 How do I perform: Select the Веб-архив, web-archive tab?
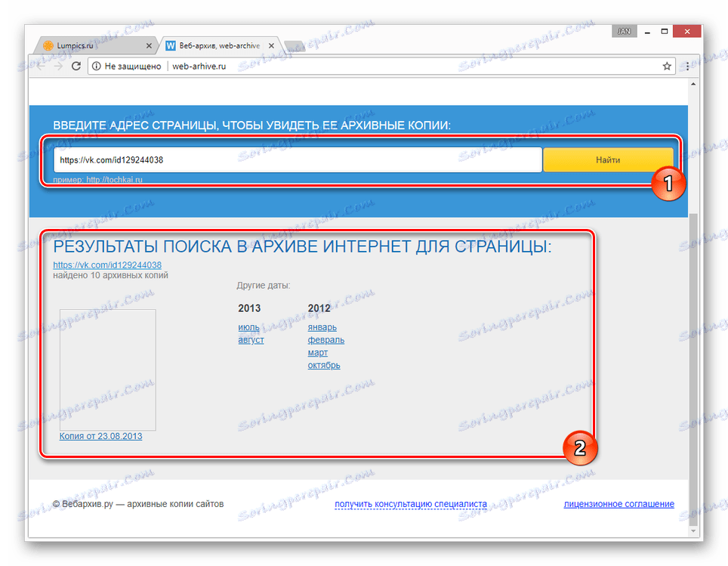pos(219,45)
